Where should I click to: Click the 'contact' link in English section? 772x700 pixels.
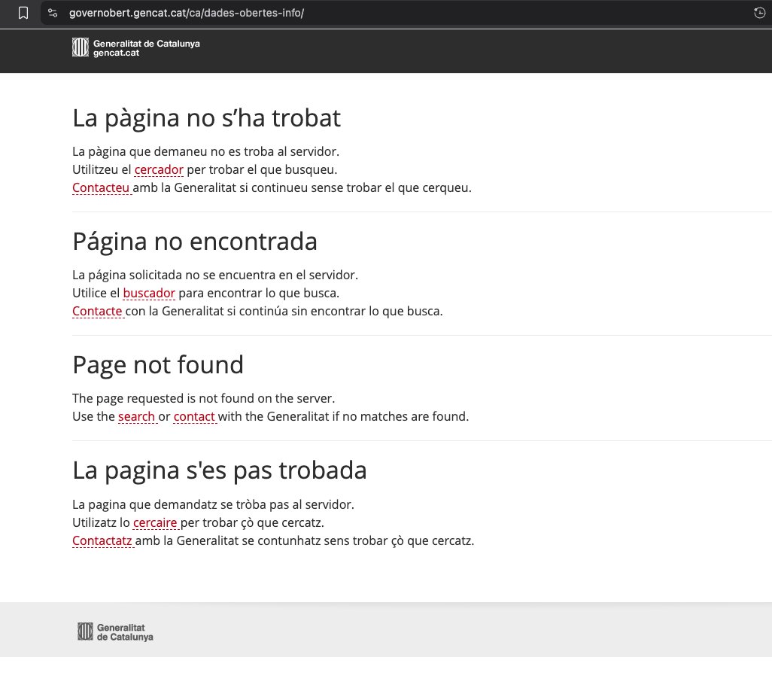[x=194, y=417]
